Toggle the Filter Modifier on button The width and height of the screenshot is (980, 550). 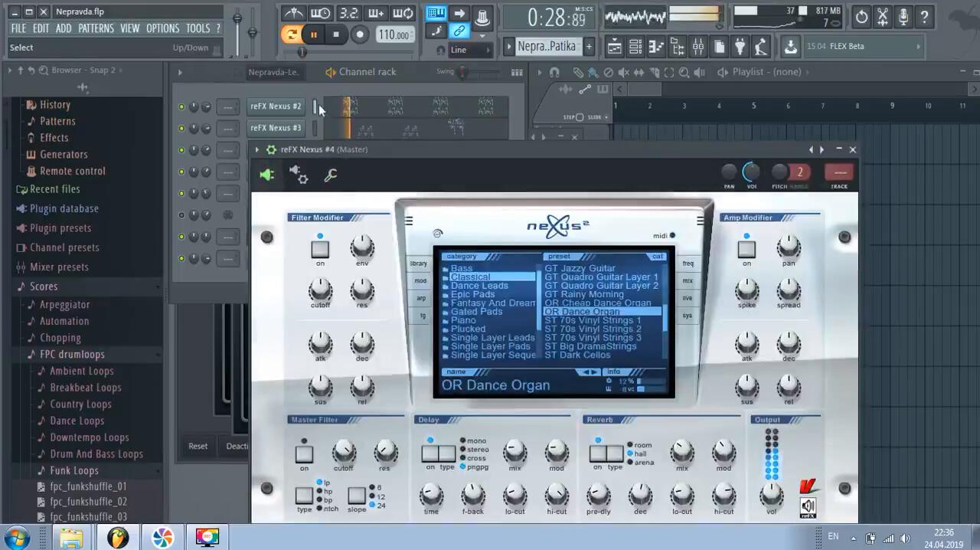click(320, 250)
